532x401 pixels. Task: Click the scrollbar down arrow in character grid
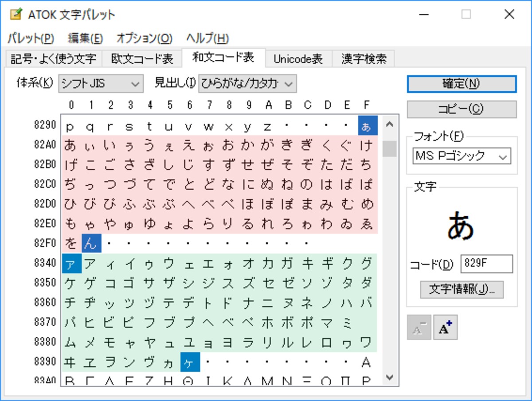(x=389, y=377)
